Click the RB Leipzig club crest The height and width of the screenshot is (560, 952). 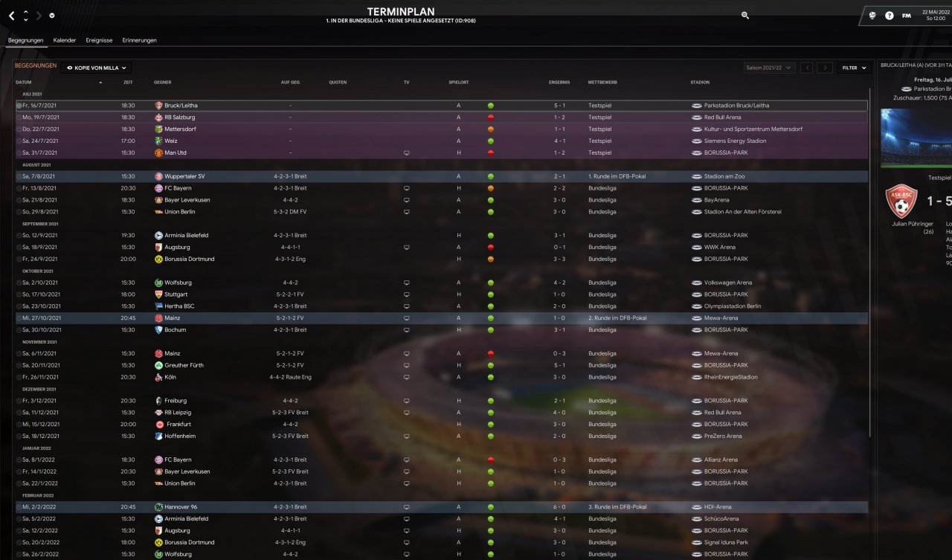(158, 413)
